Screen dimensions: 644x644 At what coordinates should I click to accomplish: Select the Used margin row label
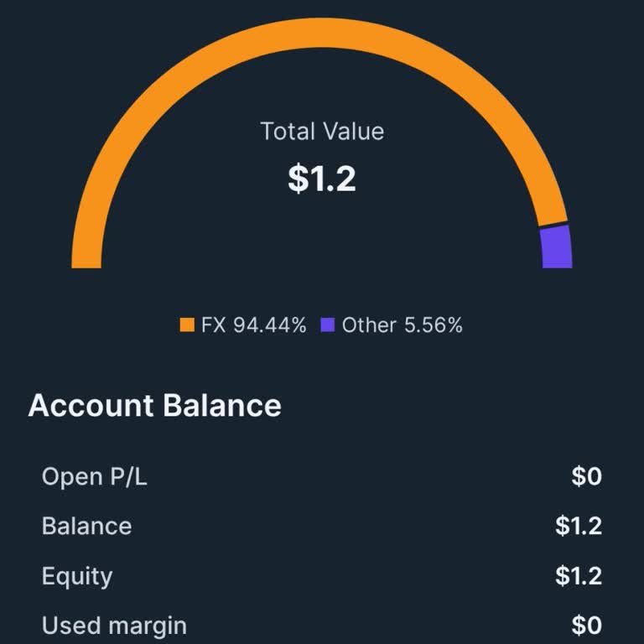click(x=114, y=626)
